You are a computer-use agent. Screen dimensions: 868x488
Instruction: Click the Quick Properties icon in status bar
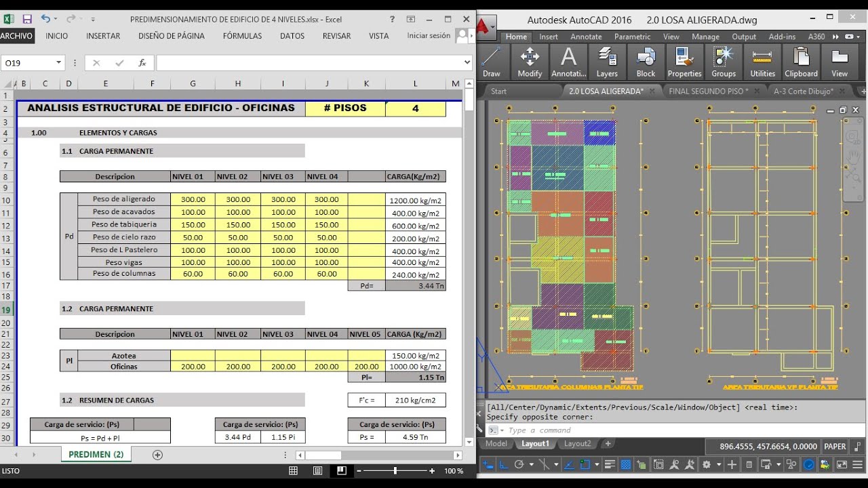click(749, 464)
